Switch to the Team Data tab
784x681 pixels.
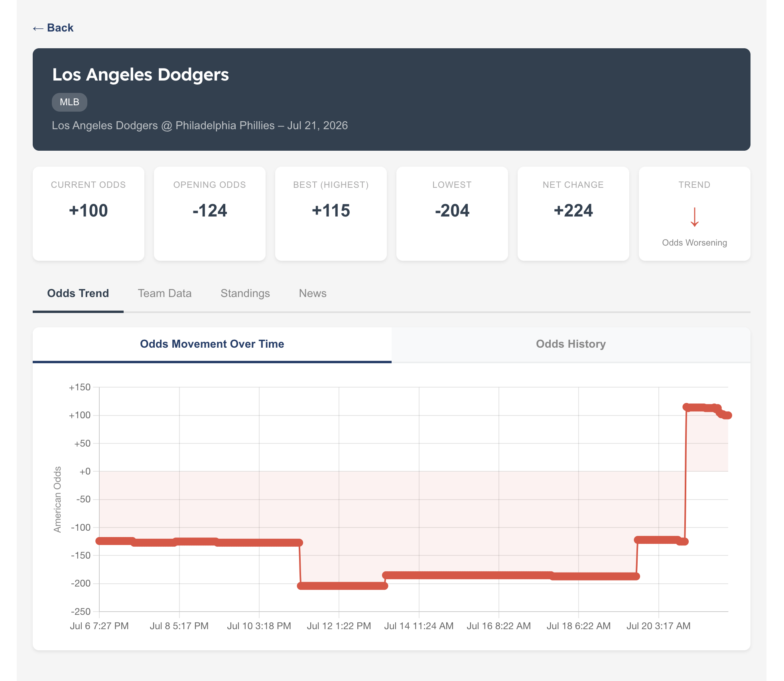point(165,293)
